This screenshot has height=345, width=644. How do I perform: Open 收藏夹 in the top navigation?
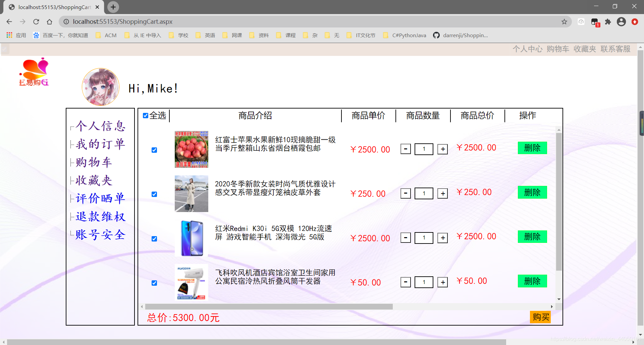(585, 49)
